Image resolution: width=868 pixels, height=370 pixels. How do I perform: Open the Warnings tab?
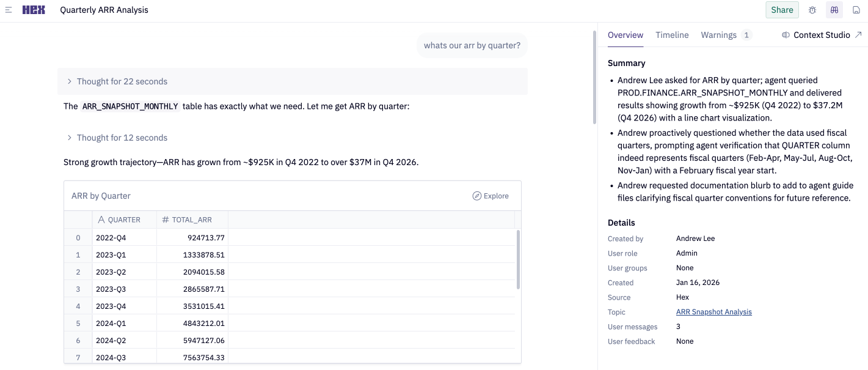click(x=719, y=35)
